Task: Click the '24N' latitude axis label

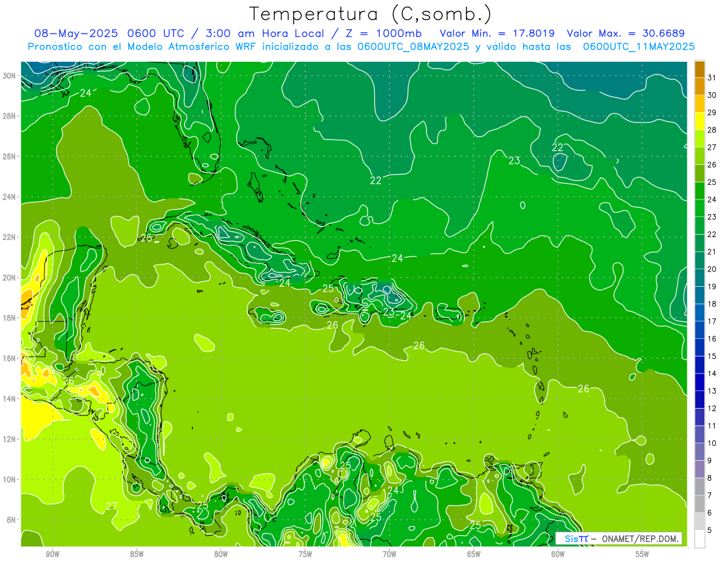Action: tap(9, 197)
